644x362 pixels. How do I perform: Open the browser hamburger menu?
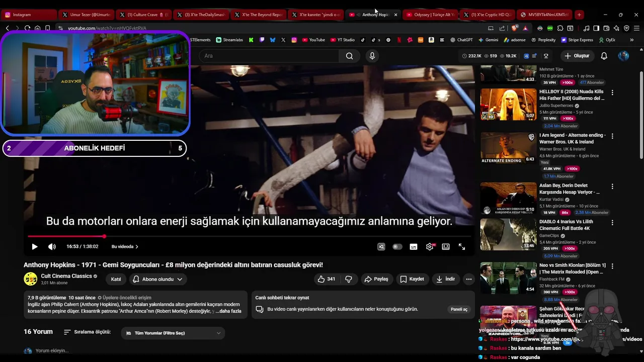tap(636, 28)
